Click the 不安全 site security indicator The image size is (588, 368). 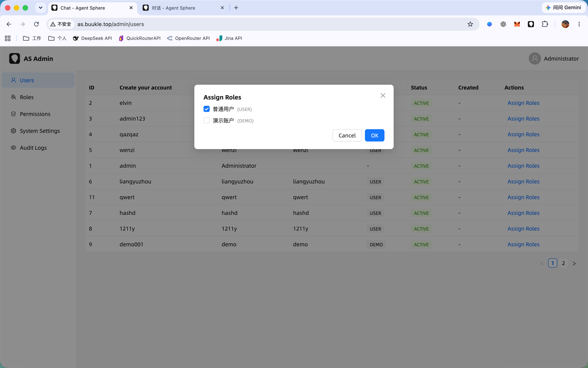[61, 24]
